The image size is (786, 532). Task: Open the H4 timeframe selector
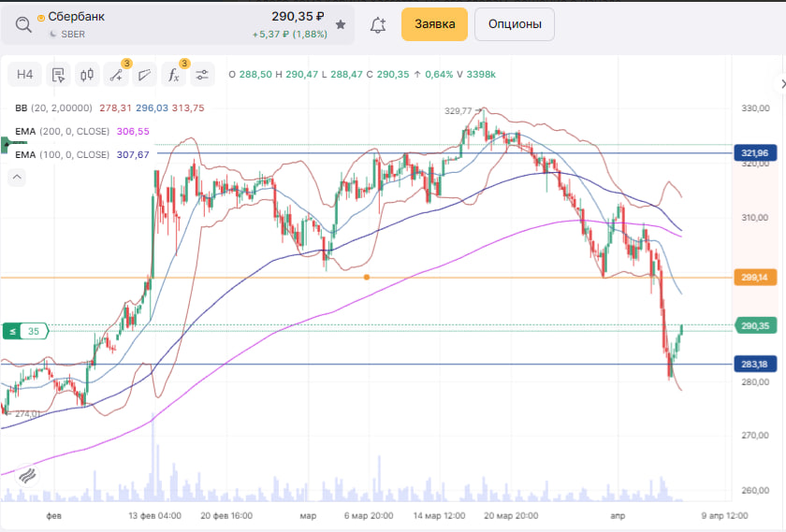point(25,75)
